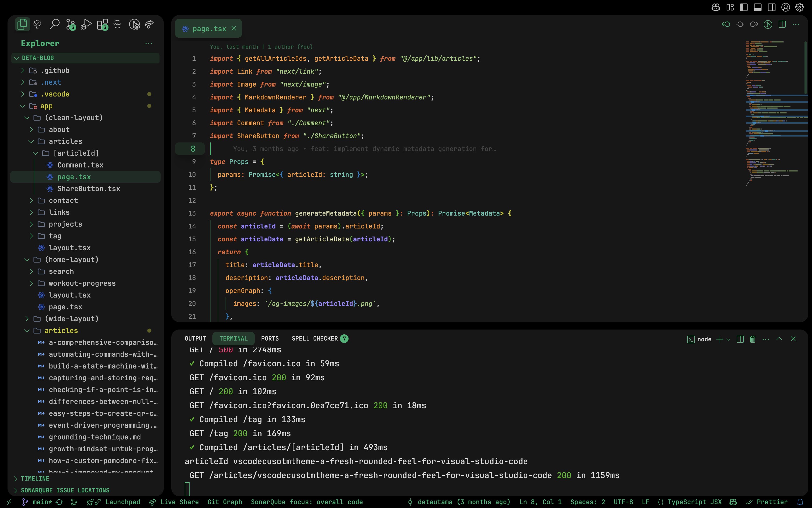Select the page.tsx editor tab
Screen dimensions: 812x508
[209, 28]
